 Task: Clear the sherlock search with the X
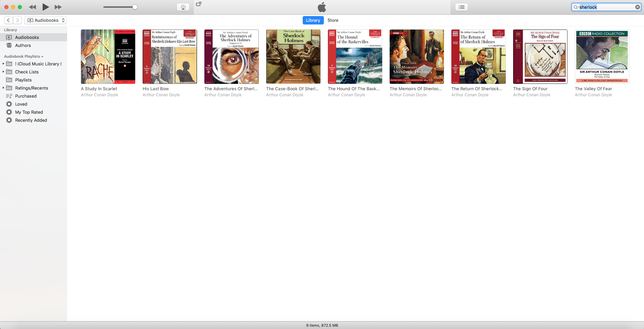637,7
